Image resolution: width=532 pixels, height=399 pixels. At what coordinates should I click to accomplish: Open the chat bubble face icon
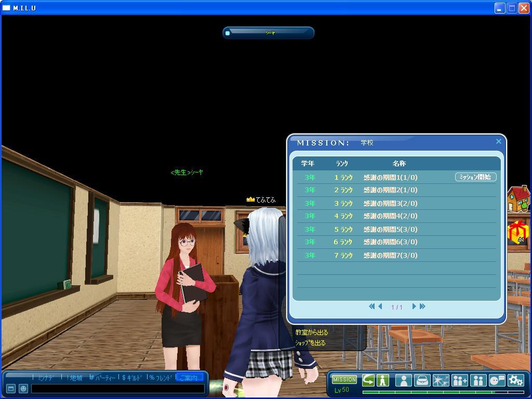(497, 380)
